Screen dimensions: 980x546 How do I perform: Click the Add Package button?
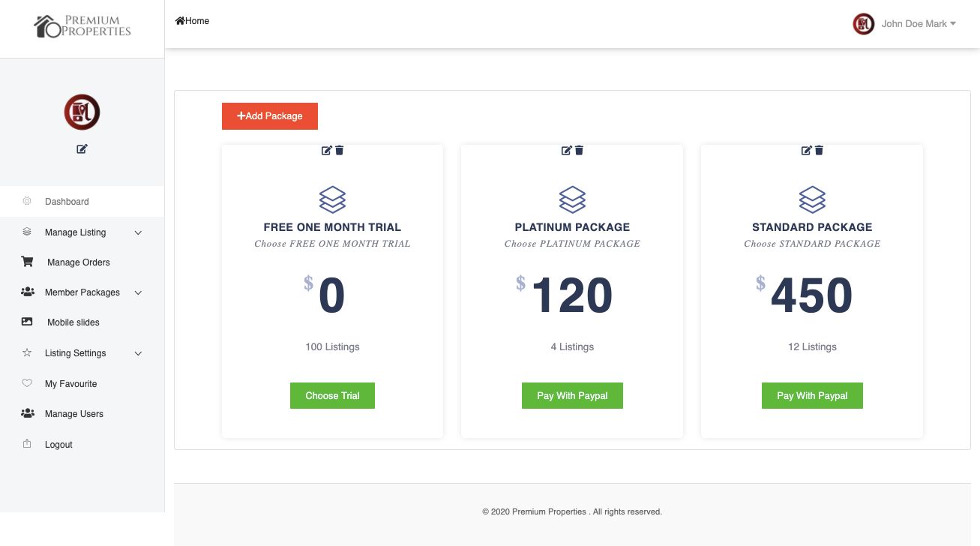pos(270,116)
